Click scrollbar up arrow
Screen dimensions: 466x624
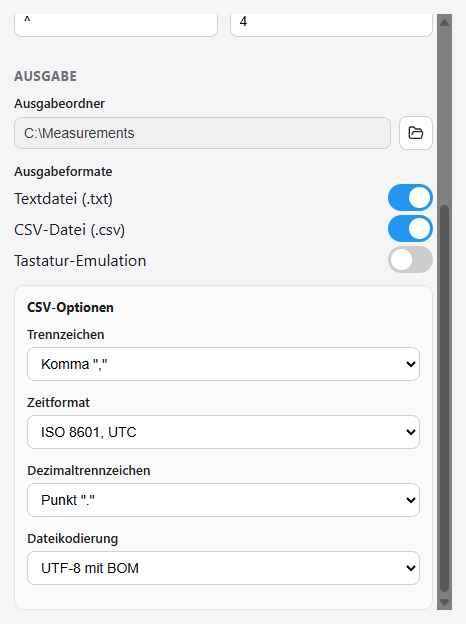444,22
